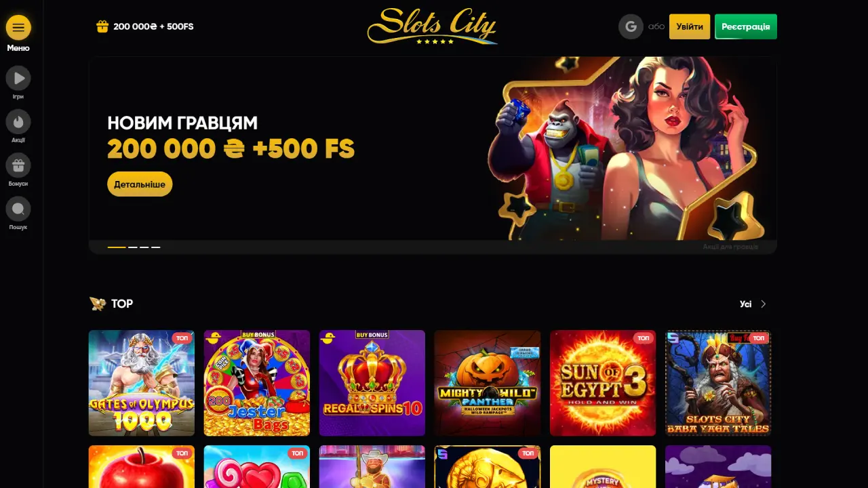Open the Бонуси gift icon
Screen dimensions: 868x488
(18, 165)
